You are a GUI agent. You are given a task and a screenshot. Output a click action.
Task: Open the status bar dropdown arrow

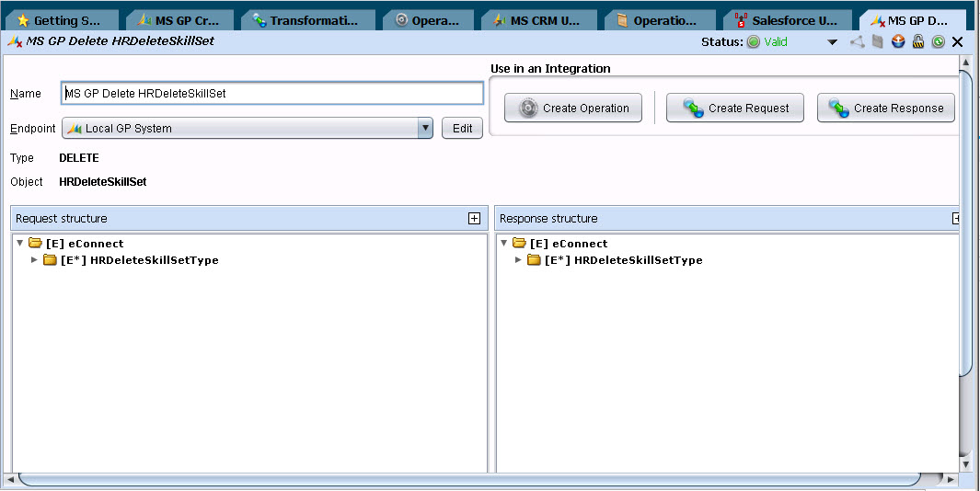[832, 42]
